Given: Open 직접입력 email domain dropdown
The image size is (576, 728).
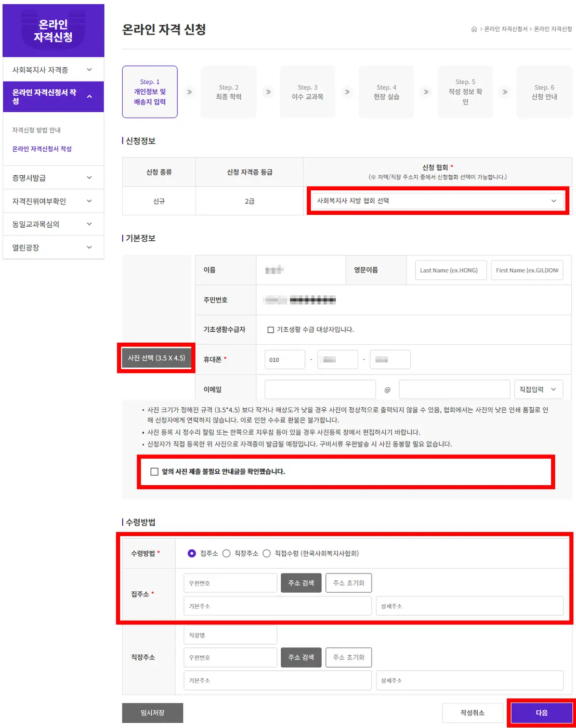Looking at the screenshot, I should tap(539, 389).
